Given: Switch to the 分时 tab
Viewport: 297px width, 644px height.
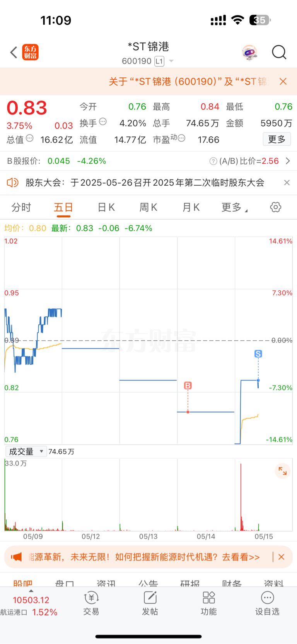Looking at the screenshot, I should coord(21,208).
